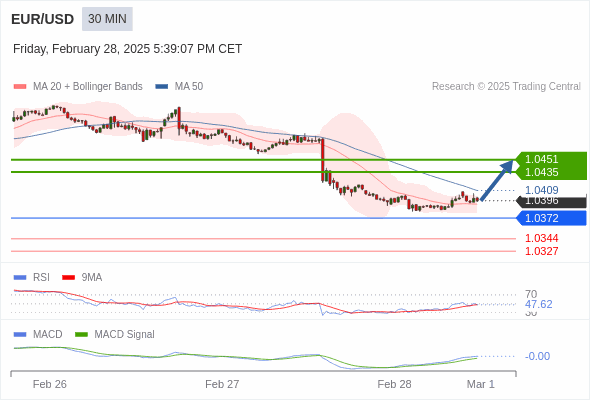The width and height of the screenshot is (590, 400).
Task: Click the black 1.0396 current price tag
Action: [551, 201]
